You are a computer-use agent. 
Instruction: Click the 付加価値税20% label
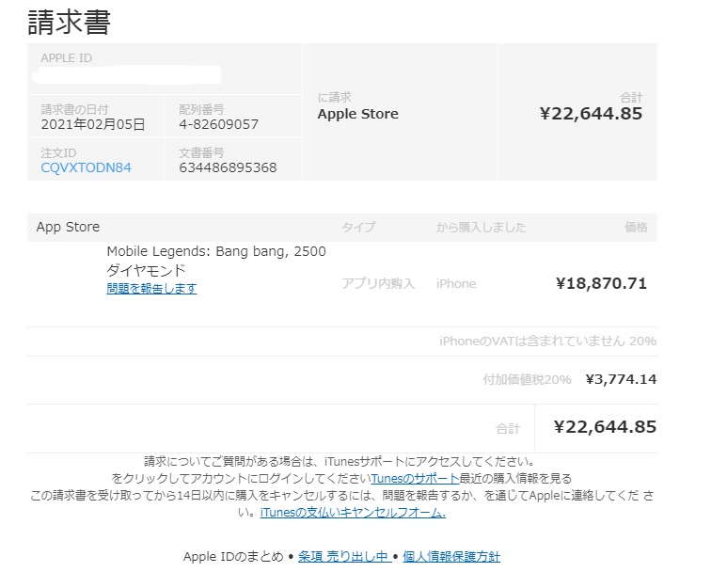[527, 380]
